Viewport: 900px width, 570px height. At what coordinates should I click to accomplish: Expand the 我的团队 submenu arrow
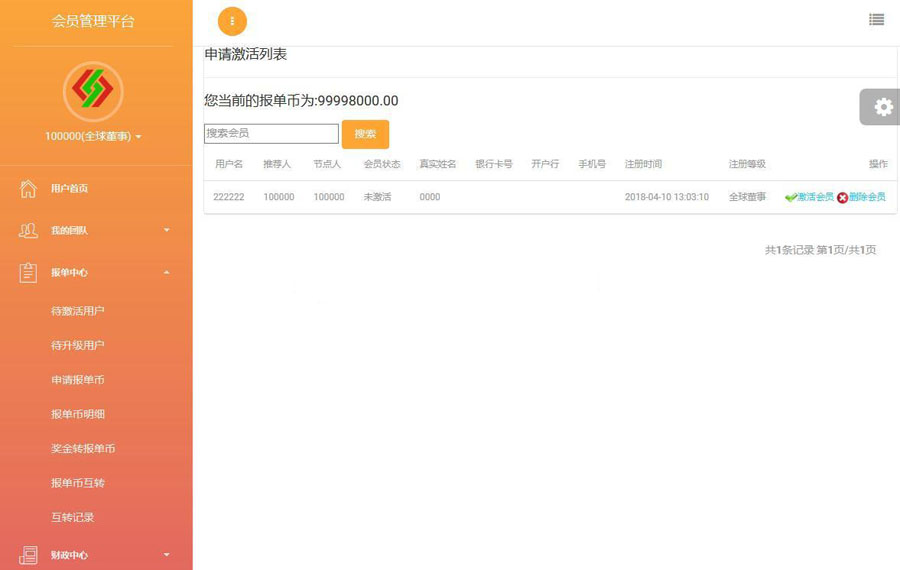(166, 230)
